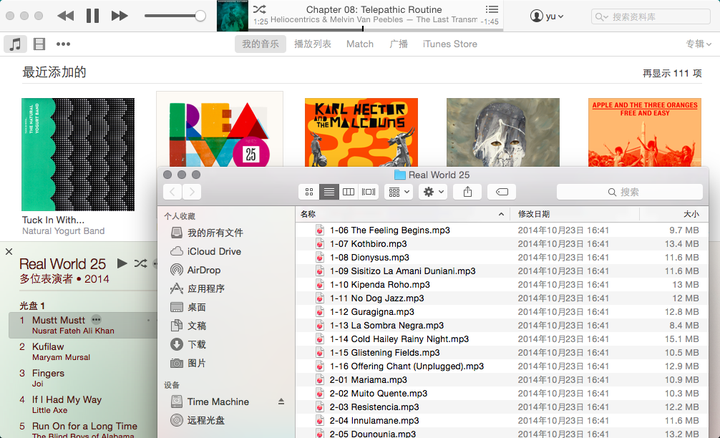The height and width of the screenshot is (438, 720).
Task: Open Finder action gear menu
Action: tap(433, 192)
